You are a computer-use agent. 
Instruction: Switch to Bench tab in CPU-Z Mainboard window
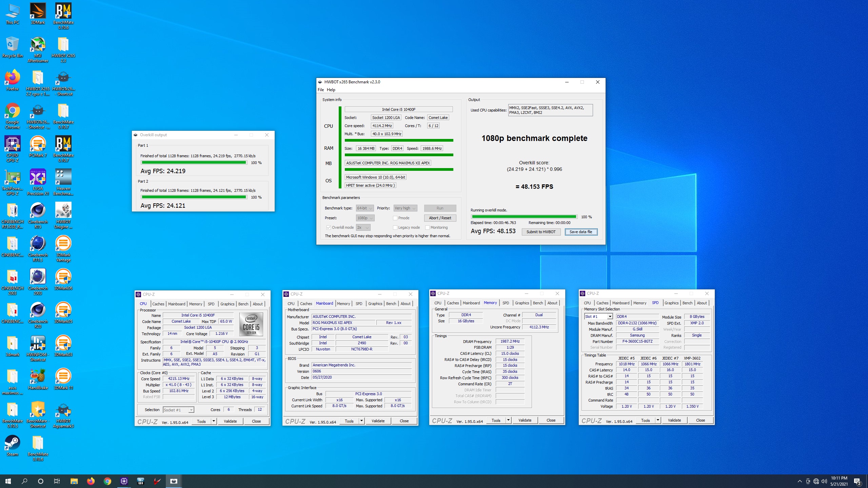391,303
